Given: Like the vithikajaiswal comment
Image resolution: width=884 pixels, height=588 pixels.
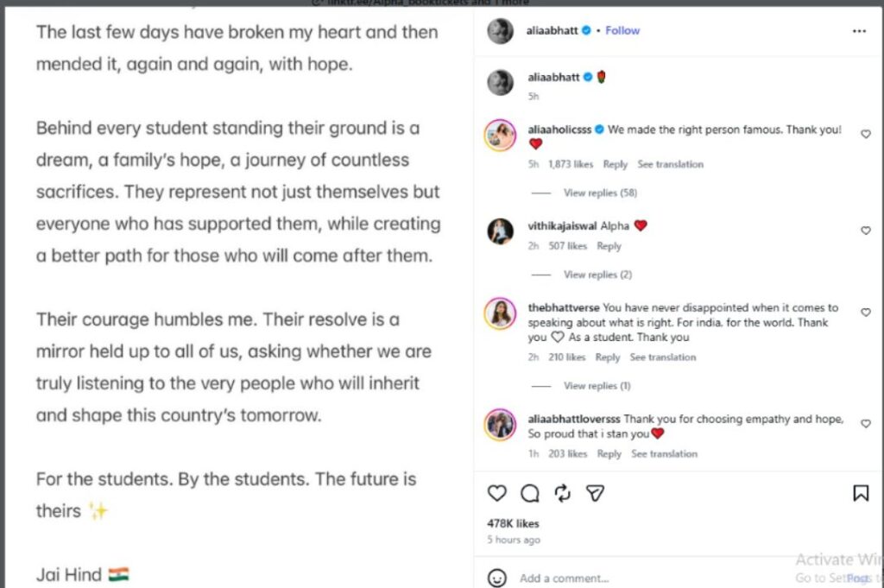Looking at the screenshot, I should pos(865,230).
